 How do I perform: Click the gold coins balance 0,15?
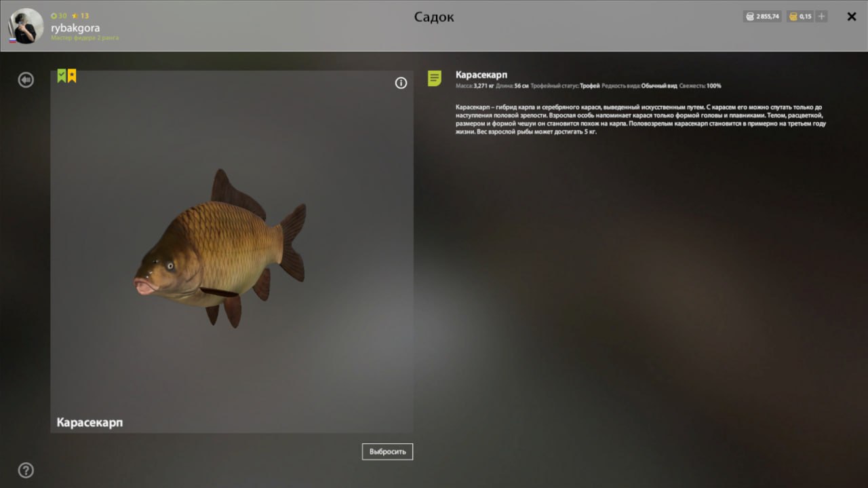pos(800,16)
